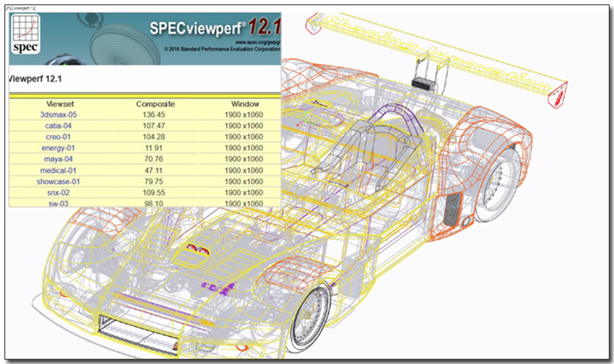Click the composite score 47.11
614x364 pixels.
coord(153,170)
